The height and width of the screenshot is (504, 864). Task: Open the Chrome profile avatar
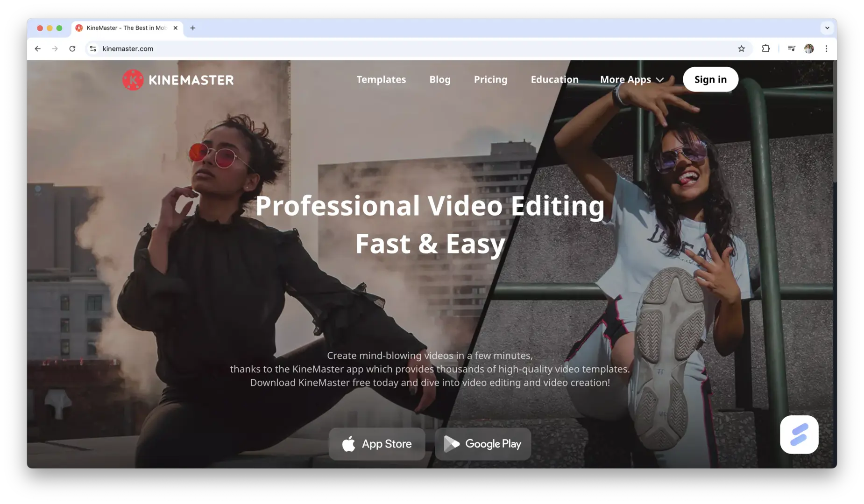click(809, 49)
